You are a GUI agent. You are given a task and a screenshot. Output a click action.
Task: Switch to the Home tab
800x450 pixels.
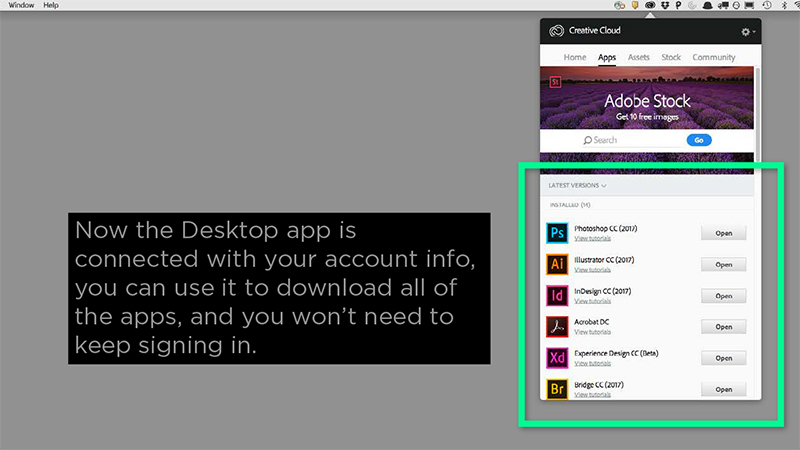[574, 57]
